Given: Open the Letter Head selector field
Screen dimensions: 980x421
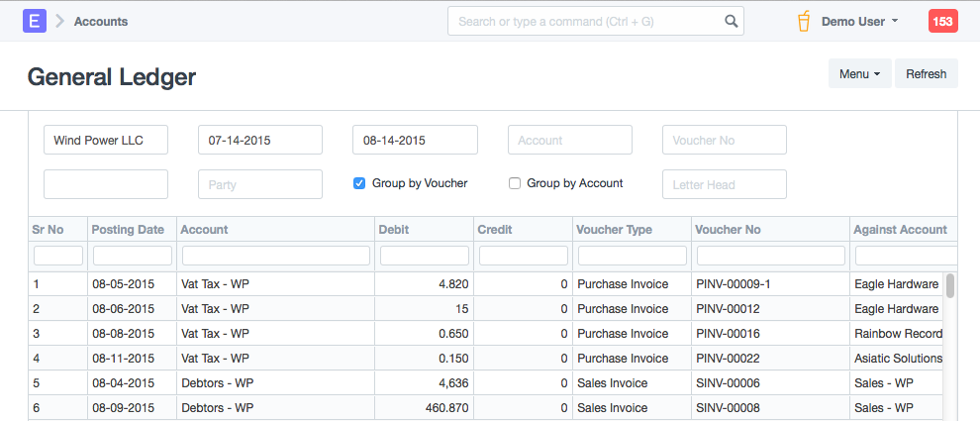Looking at the screenshot, I should [x=724, y=184].
